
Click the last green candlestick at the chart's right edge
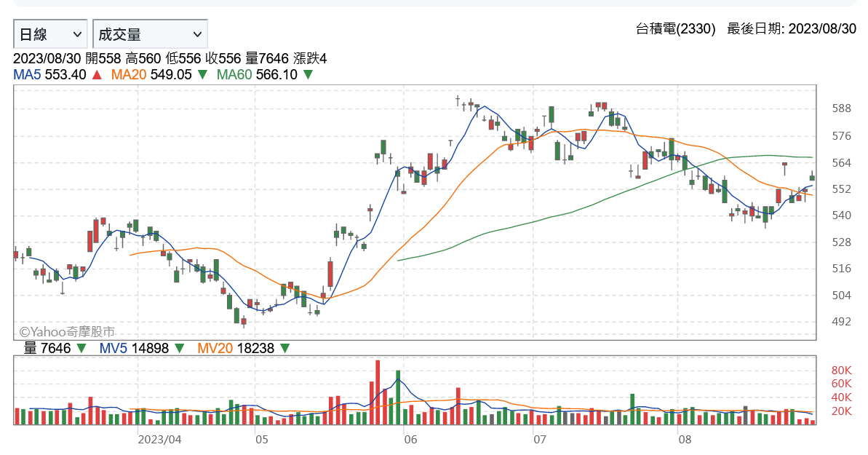coord(812,177)
